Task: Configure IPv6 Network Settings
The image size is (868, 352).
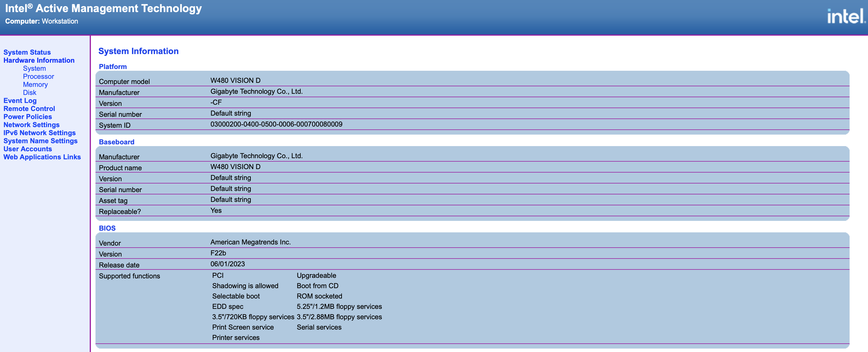Action: point(39,133)
